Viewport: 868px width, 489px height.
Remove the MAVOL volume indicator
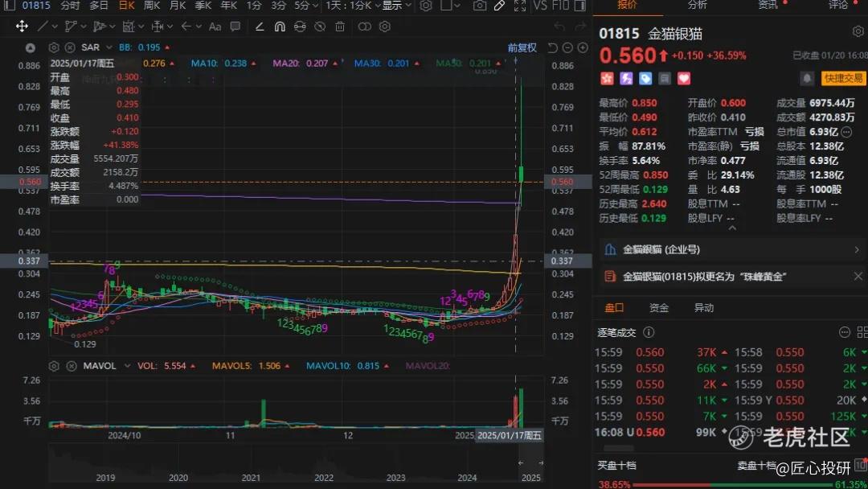[x=72, y=366]
